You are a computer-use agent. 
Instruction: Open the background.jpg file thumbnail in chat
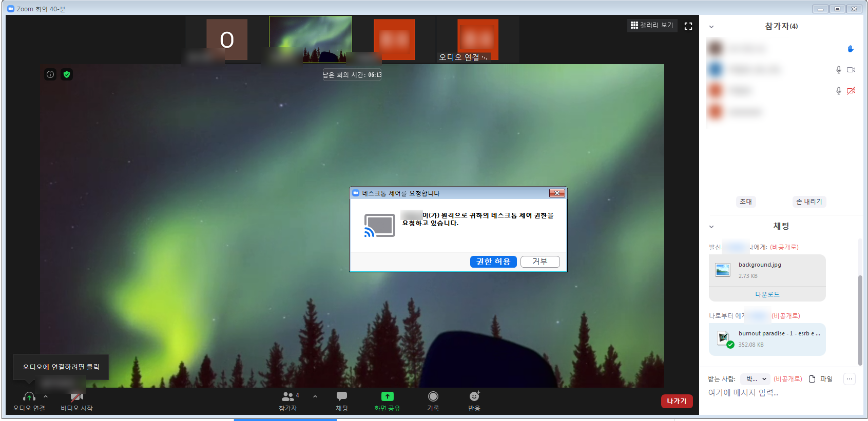(x=723, y=270)
